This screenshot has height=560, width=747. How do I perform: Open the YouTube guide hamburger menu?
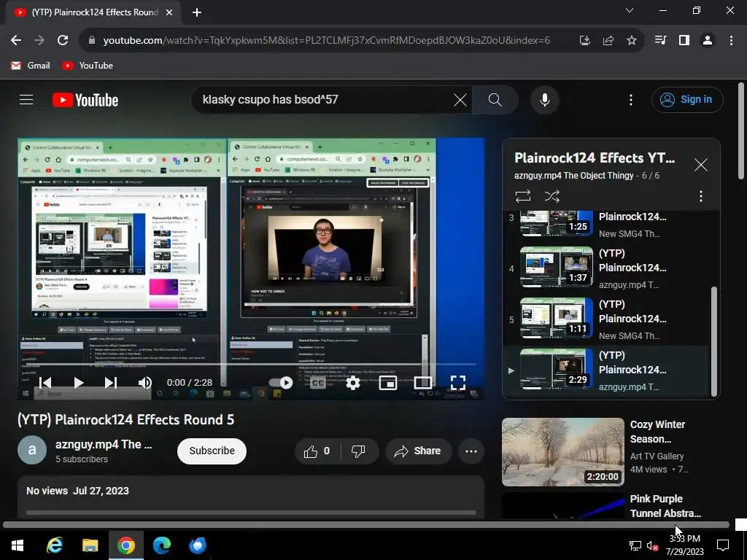(x=26, y=99)
